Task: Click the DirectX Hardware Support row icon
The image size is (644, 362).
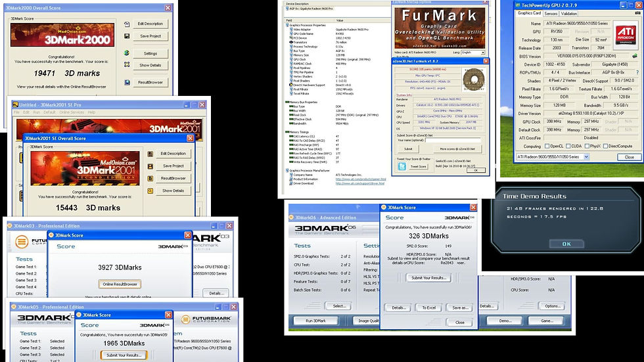Action: point(291,85)
